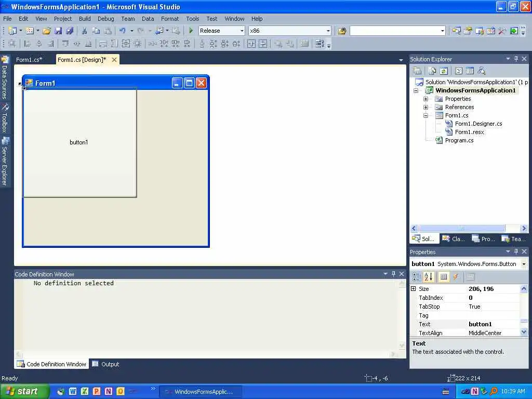The height and width of the screenshot is (399, 532).
Task: Expand the Properties node in Solution Explorer
Action: [x=426, y=99]
